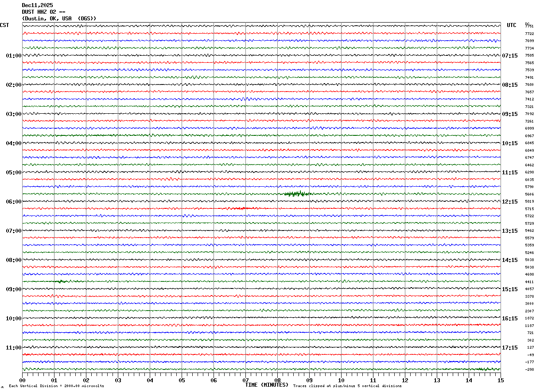Click the 07:15 UTC time label

510,56
